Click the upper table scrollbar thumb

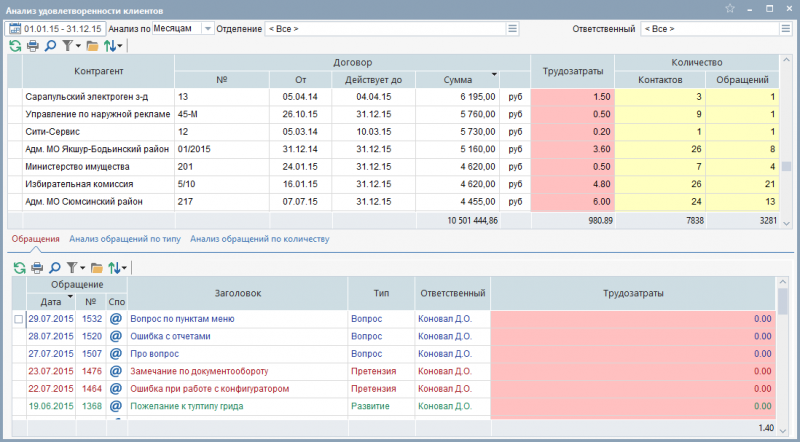point(786,166)
